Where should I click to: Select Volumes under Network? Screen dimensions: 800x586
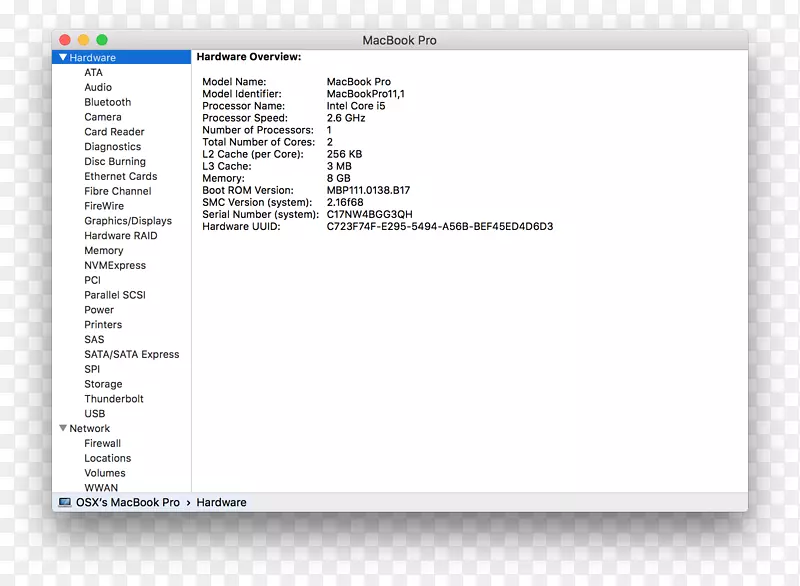(107, 472)
